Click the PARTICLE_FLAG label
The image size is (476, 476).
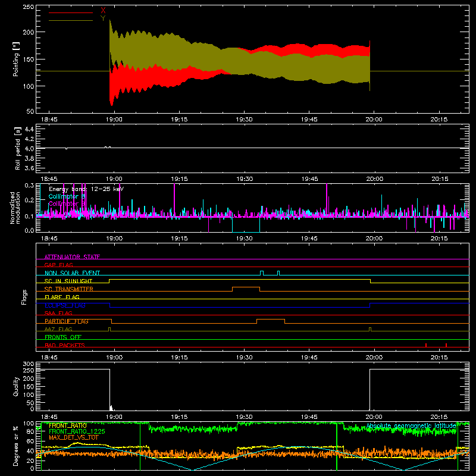pyautogui.click(x=67, y=321)
